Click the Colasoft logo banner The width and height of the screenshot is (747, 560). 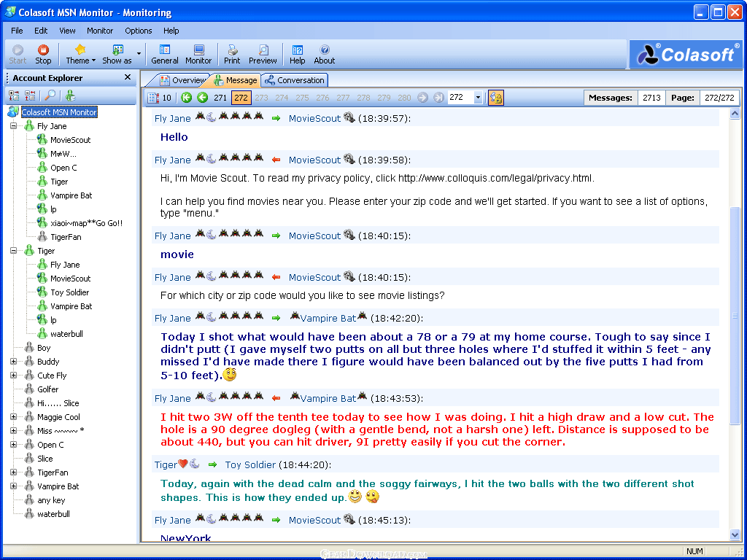coord(686,54)
